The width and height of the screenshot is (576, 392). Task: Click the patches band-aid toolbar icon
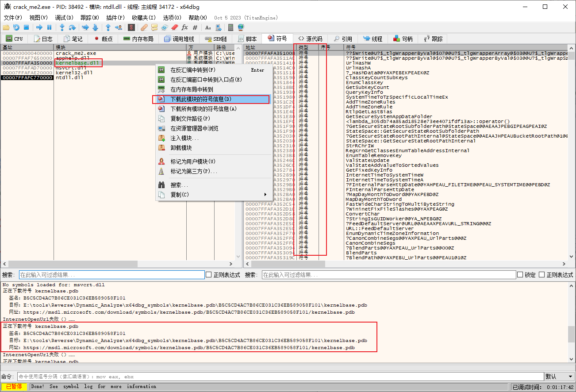click(x=144, y=27)
